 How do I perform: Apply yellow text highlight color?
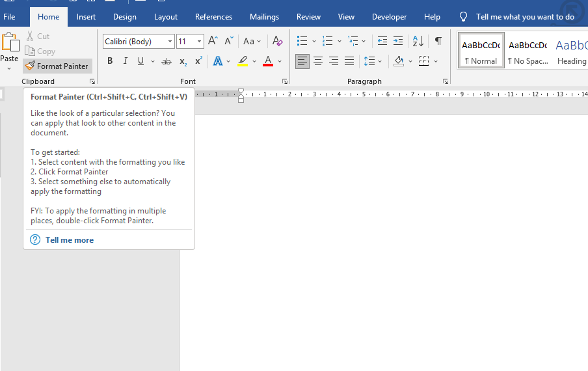[243, 61]
